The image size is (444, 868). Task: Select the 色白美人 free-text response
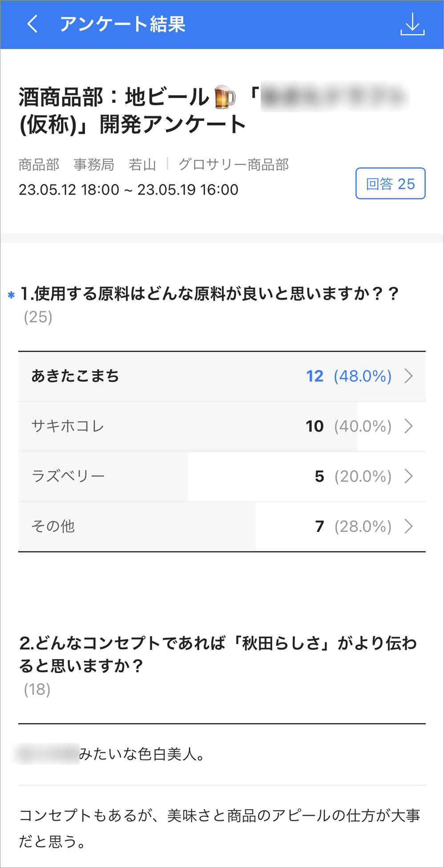coord(141,754)
